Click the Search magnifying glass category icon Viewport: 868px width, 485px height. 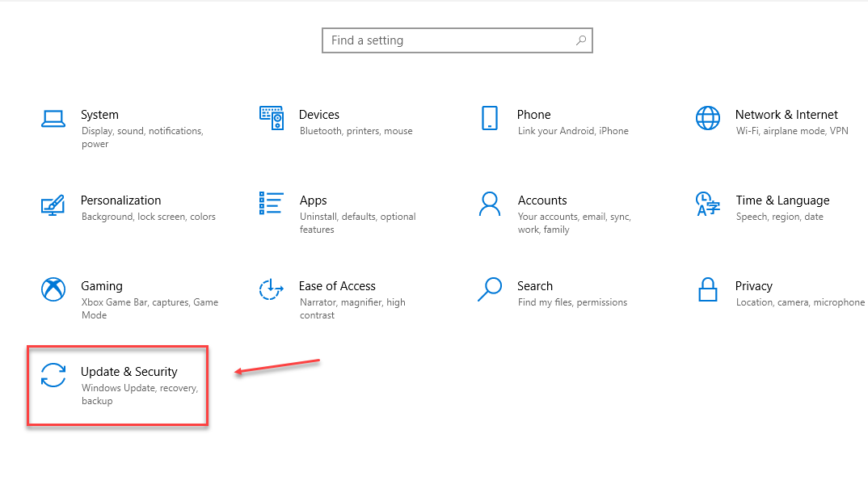pos(489,289)
